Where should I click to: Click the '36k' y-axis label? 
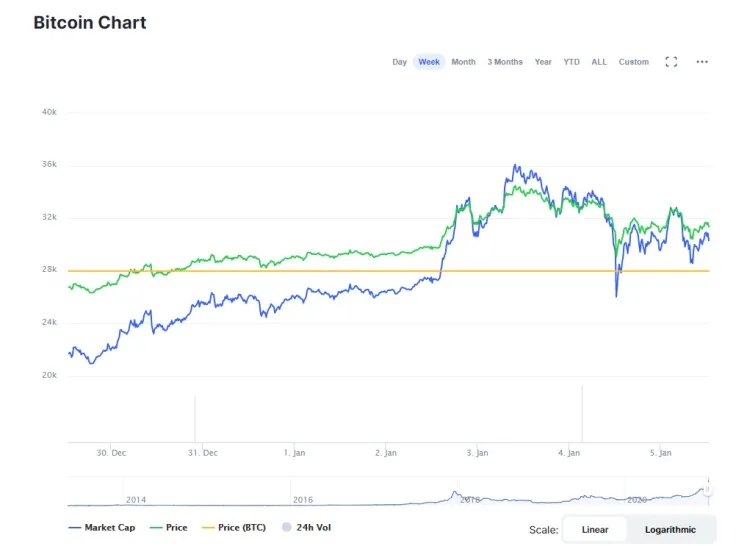[49, 164]
